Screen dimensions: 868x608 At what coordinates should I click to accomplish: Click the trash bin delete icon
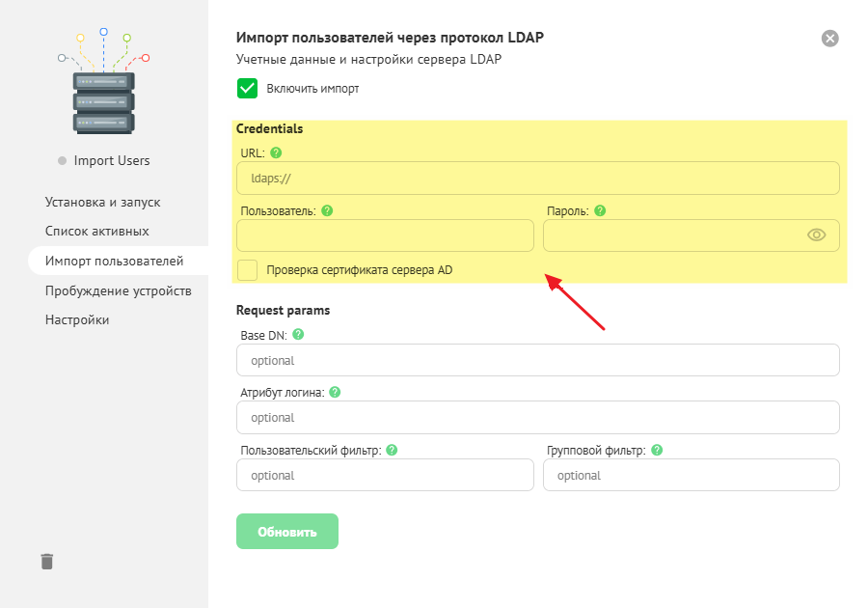[47, 561]
